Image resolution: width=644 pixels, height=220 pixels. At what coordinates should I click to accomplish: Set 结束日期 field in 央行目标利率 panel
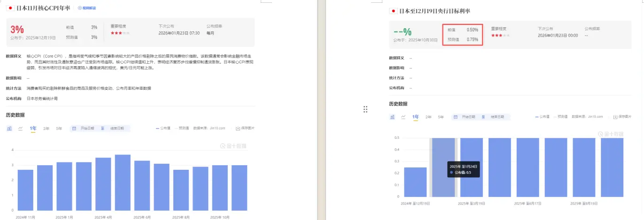[497, 117]
